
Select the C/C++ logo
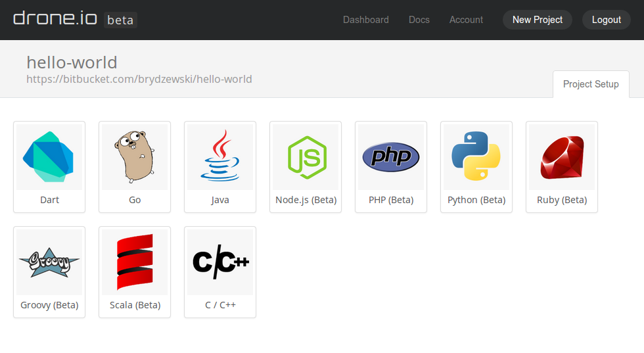point(220,262)
